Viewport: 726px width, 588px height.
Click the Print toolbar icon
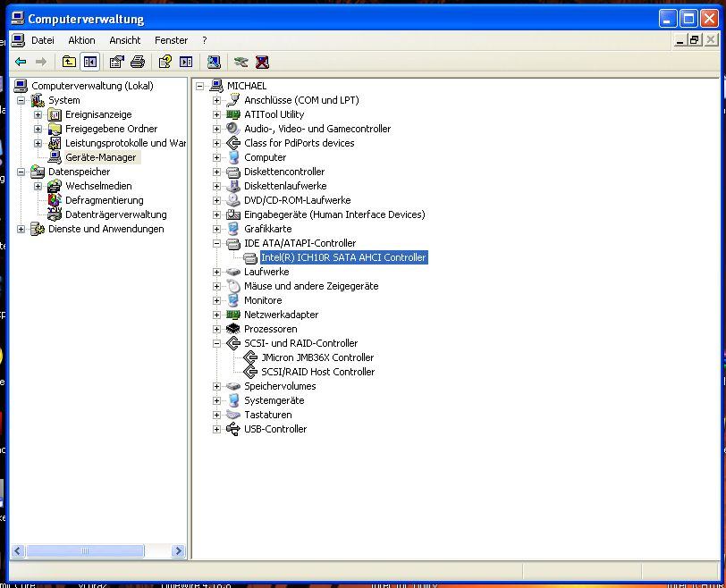tap(138, 62)
